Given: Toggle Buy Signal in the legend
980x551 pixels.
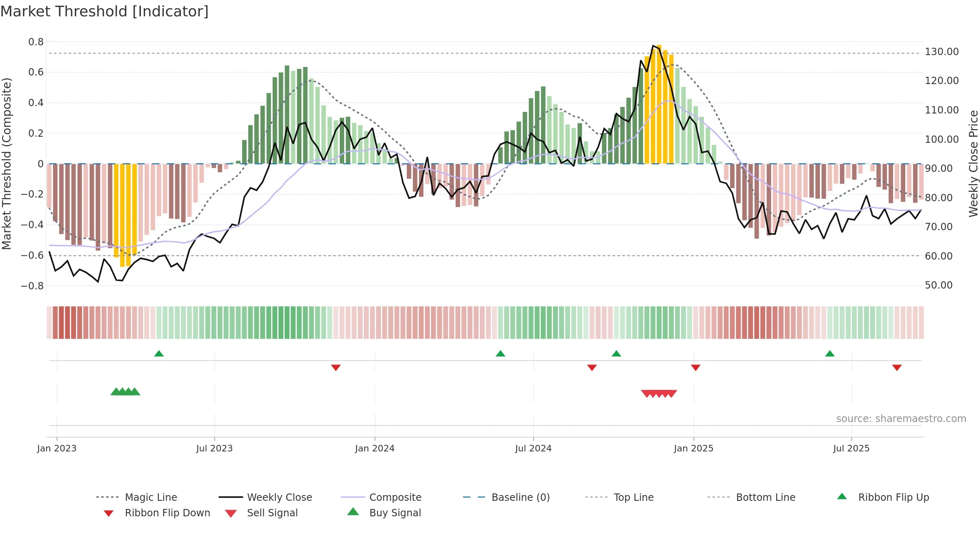Looking at the screenshot, I should 384,513.
